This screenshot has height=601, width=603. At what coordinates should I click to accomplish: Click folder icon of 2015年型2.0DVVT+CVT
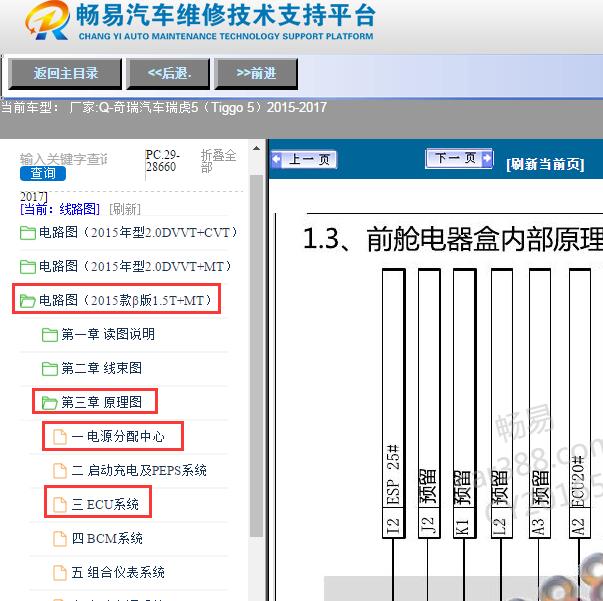click(x=28, y=233)
